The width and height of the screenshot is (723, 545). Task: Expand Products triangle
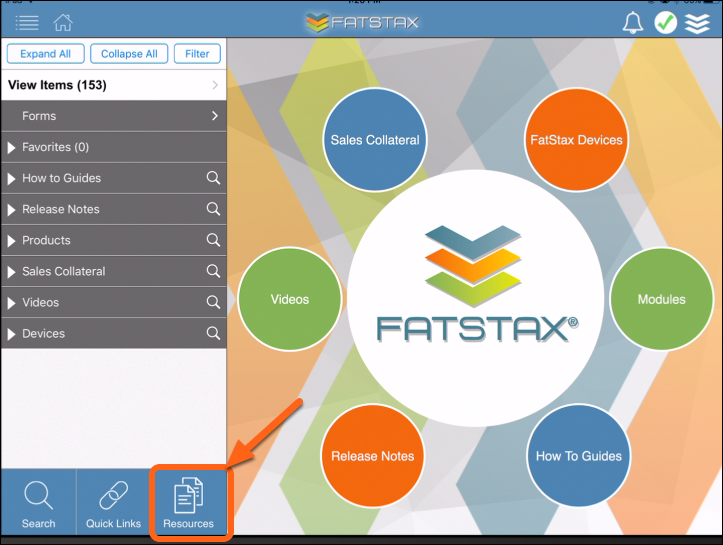pos(12,241)
